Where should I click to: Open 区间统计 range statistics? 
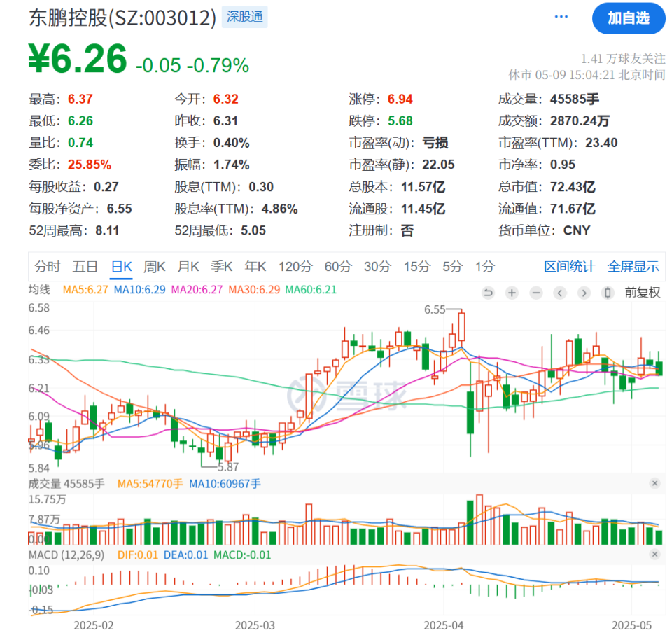click(569, 267)
